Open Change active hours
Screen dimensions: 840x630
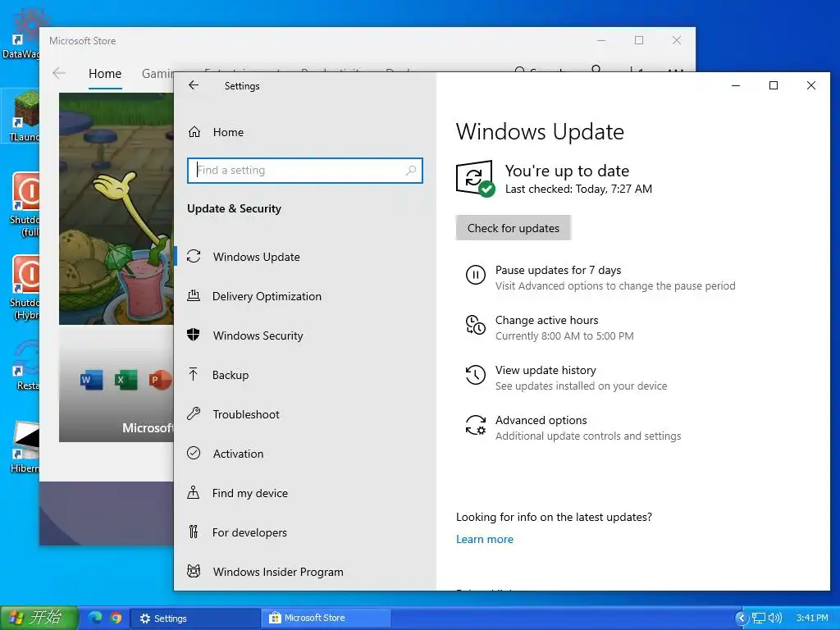click(546, 320)
